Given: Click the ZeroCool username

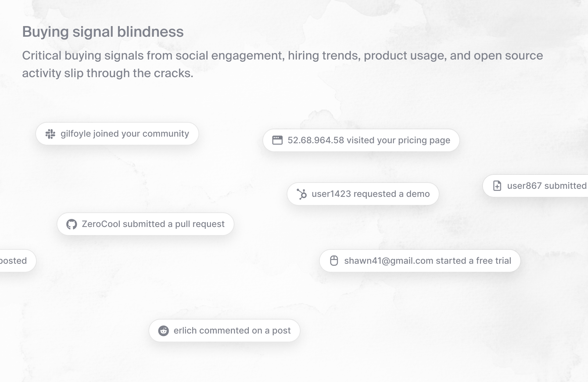Looking at the screenshot, I should (101, 224).
